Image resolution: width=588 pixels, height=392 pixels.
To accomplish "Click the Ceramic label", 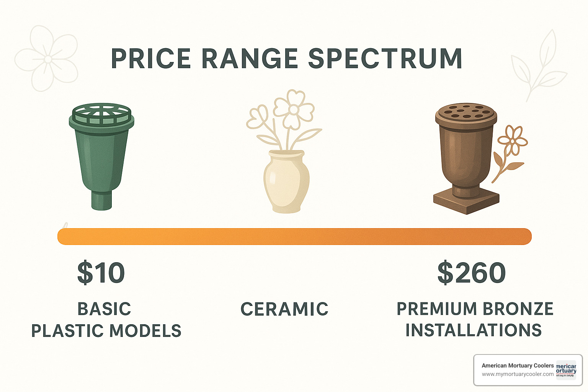I will click(284, 309).
